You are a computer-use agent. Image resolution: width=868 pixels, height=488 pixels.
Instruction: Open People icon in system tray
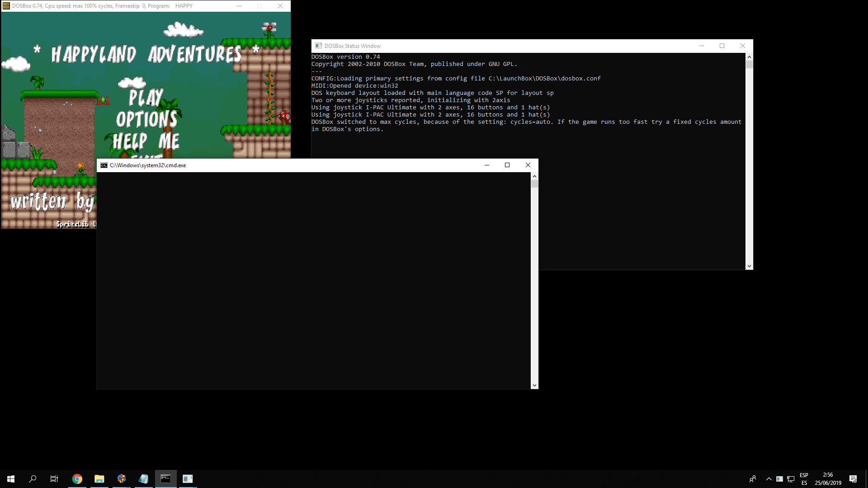tap(753, 479)
